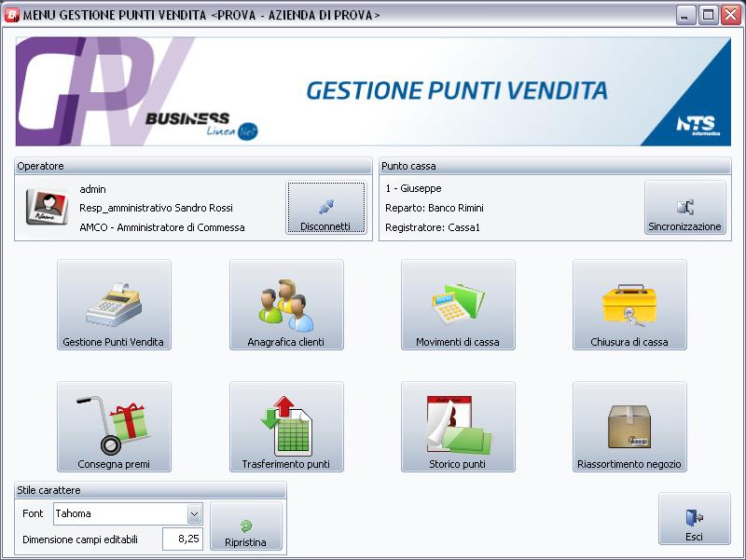The height and width of the screenshot is (560, 746).
Task: Click 'Reparto: Banco Rimini' text
Action: (435, 208)
